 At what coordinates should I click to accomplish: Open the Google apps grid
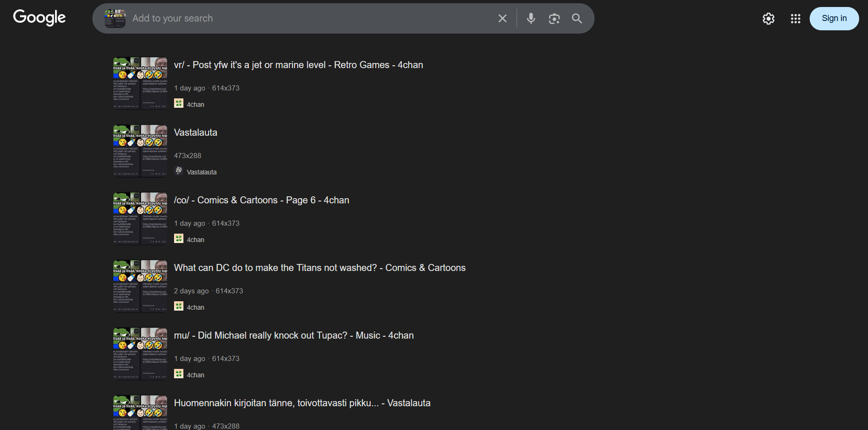795,19
